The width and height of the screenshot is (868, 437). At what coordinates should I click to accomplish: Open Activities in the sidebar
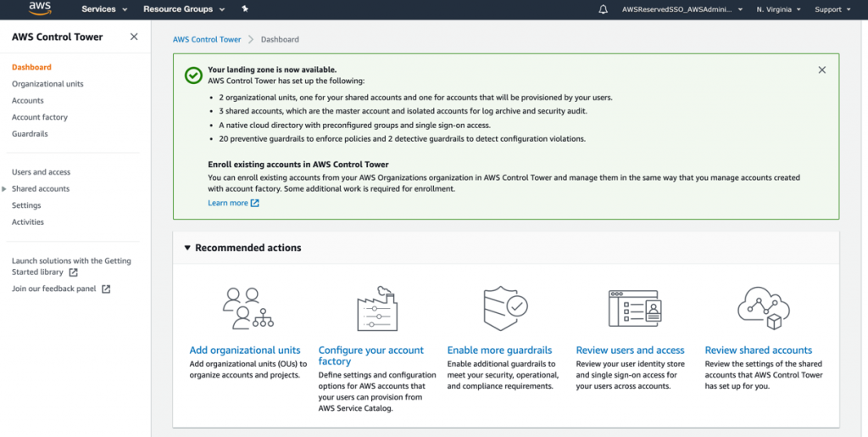tap(28, 221)
